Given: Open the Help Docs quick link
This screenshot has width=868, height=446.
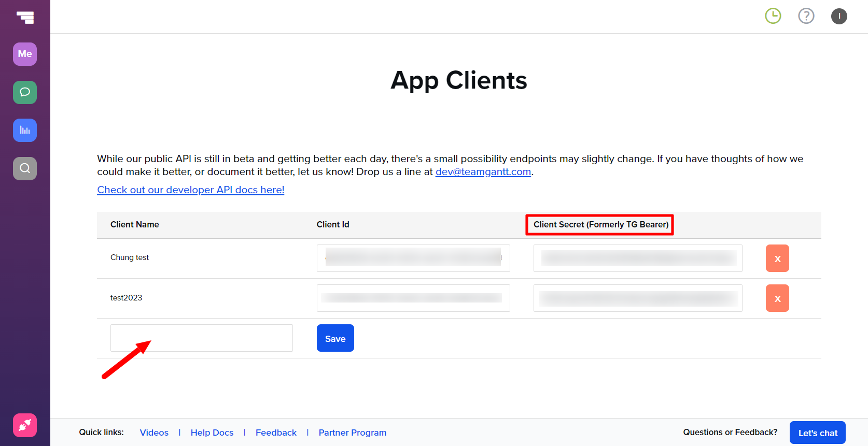Looking at the screenshot, I should pyautogui.click(x=212, y=433).
